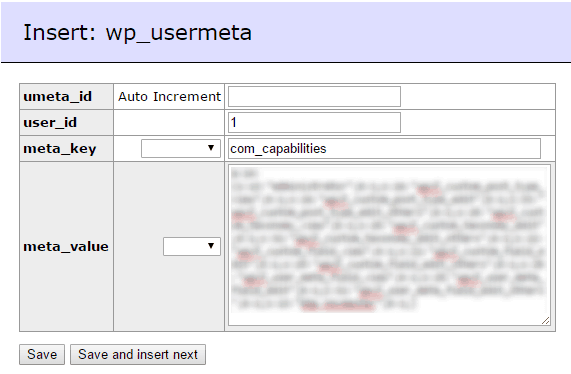Focus the user_id field containing 1
571x374 pixels.
tap(314, 122)
